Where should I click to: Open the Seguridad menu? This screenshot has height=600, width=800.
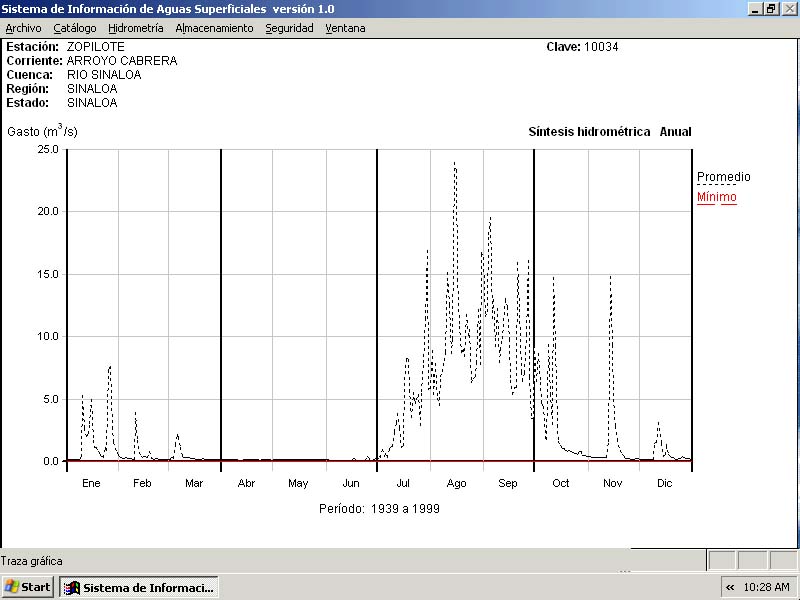289,28
